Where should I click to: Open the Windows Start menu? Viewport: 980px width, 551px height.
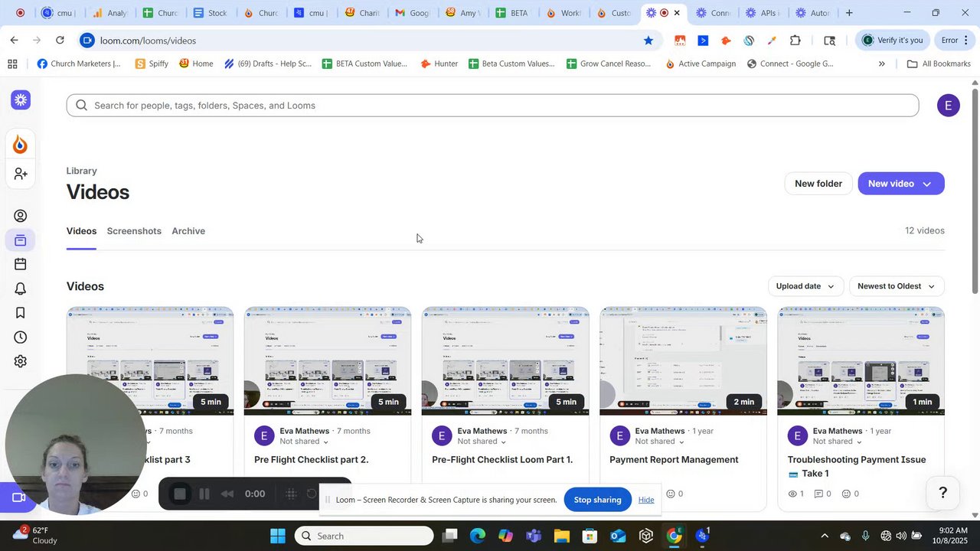(x=278, y=536)
